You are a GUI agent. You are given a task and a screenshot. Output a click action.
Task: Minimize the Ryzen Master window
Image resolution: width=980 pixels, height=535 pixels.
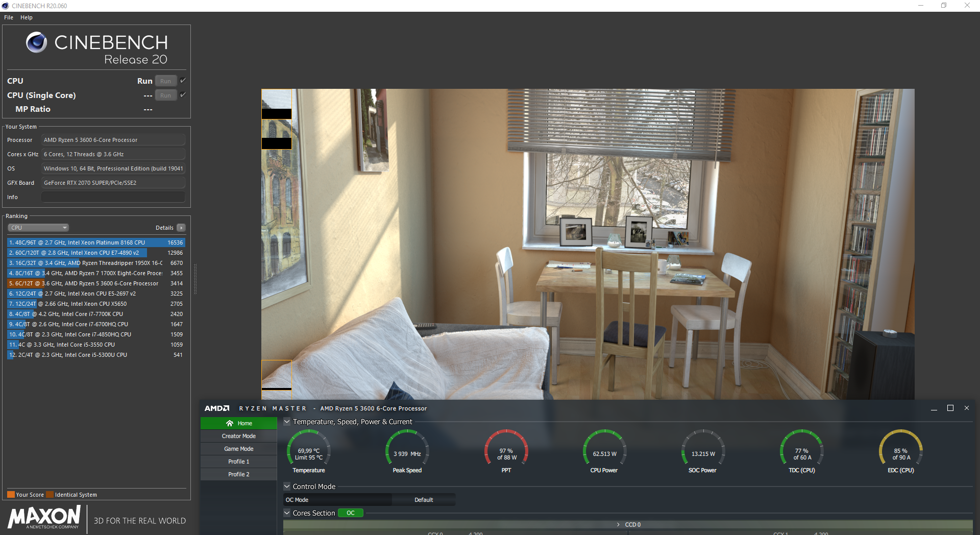pyautogui.click(x=934, y=408)
